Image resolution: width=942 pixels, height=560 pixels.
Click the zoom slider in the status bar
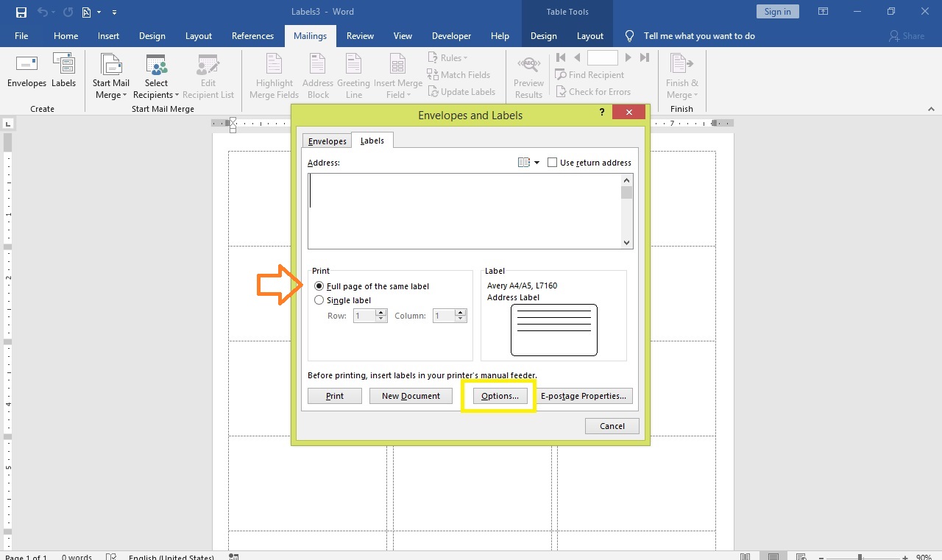pyautogui.click(x=860, y=557)
